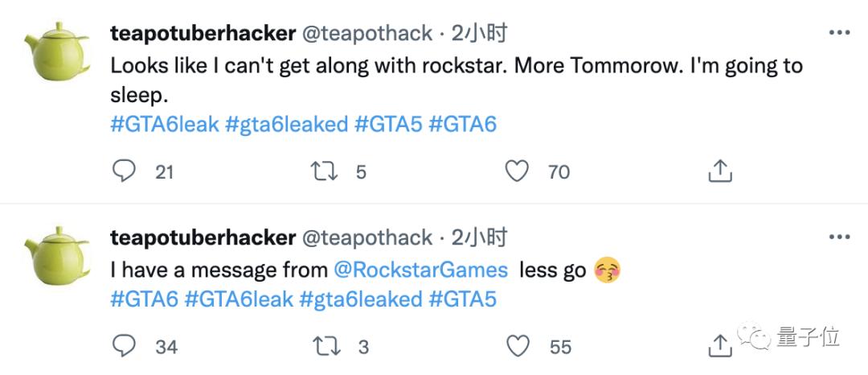Open #GTA5 hashtag in second tweet
The image size is (868, 375).
463,299
